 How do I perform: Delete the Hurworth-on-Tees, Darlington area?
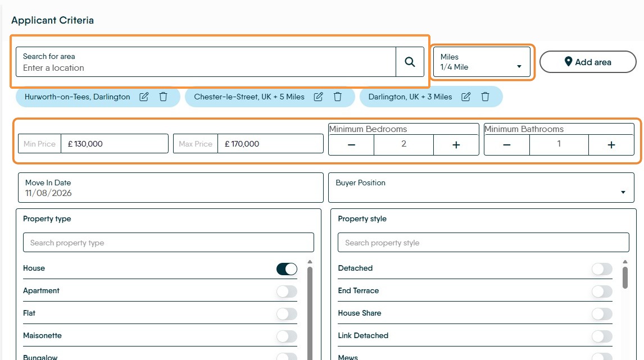[163, 97]
